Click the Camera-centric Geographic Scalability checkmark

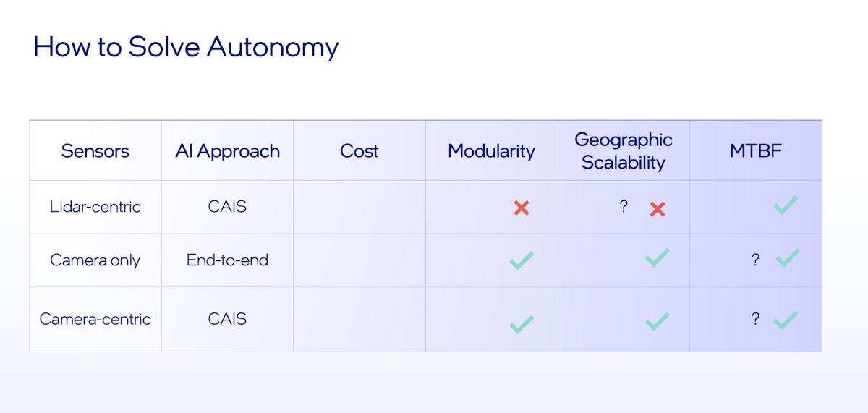pyautogui.click(x=657, y=321)
